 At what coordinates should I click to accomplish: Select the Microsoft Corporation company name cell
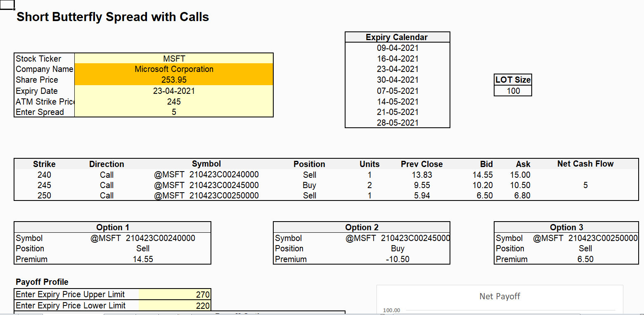click(174, 69)
